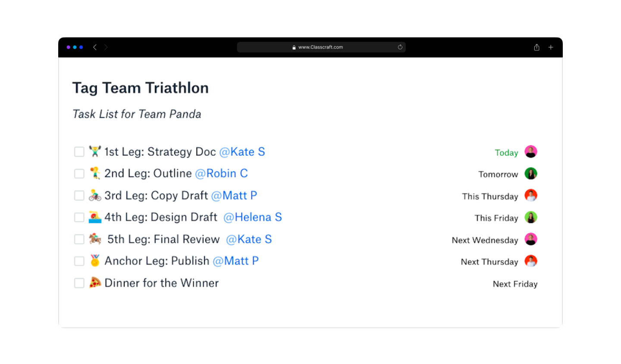Check the 1st Leg: Strategy Doc checkbox
This screenshot has height=364, width=621.
coord(79,152)
